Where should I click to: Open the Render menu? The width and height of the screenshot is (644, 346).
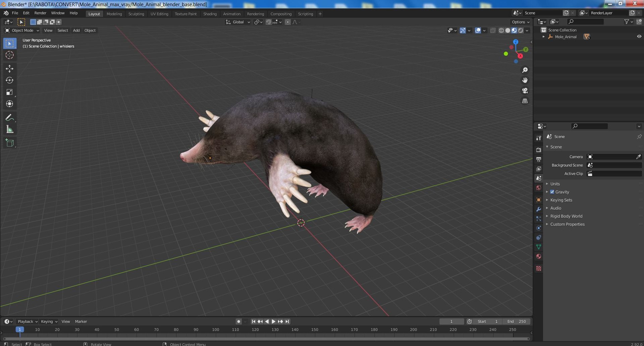40,13
